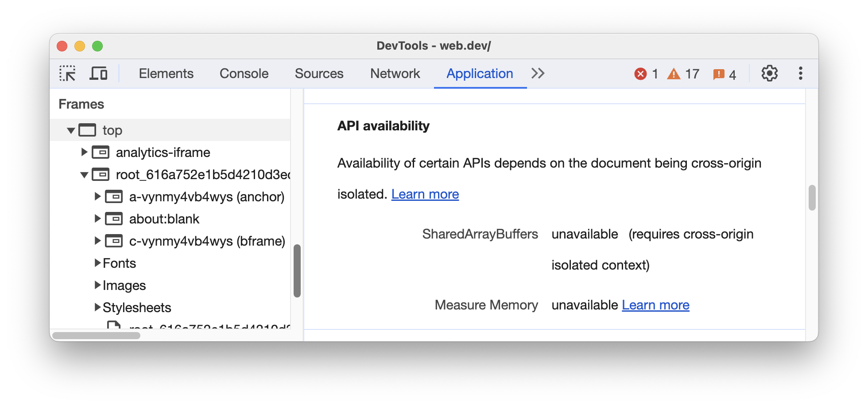868x407 pixels.
Task: Select the Stylesheets tree item
Action: (136, 307)
